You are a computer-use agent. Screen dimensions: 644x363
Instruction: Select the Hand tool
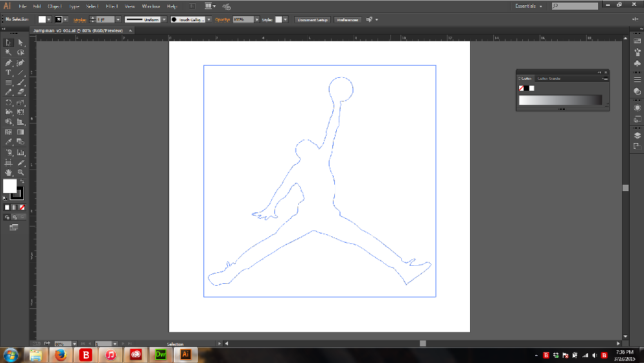pyautogui.click(x=8, y=172)
